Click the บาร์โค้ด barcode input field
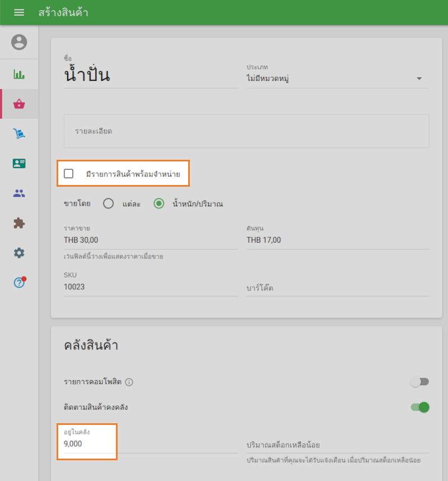The image size is (448, 481). pyautogui.click(x=338, y=288)
